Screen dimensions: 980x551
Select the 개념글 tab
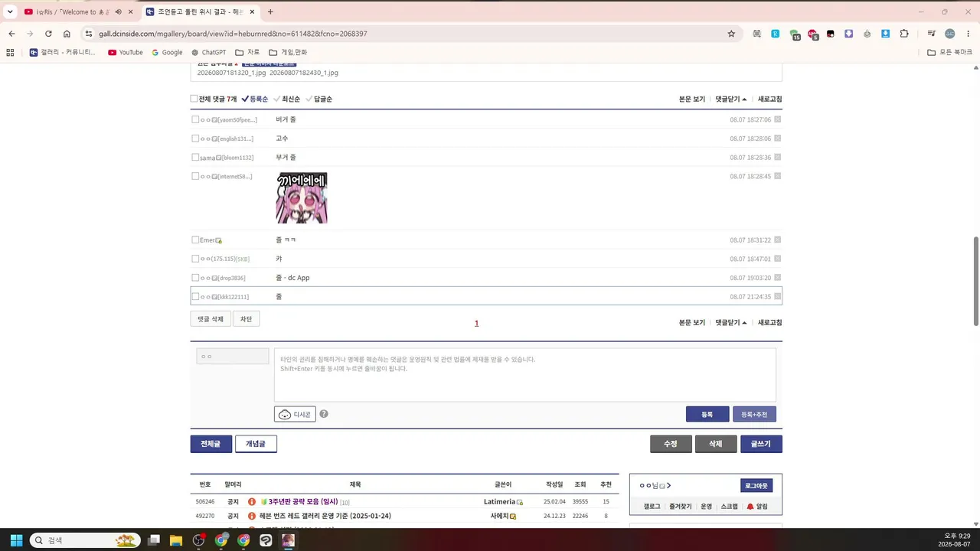256,444
